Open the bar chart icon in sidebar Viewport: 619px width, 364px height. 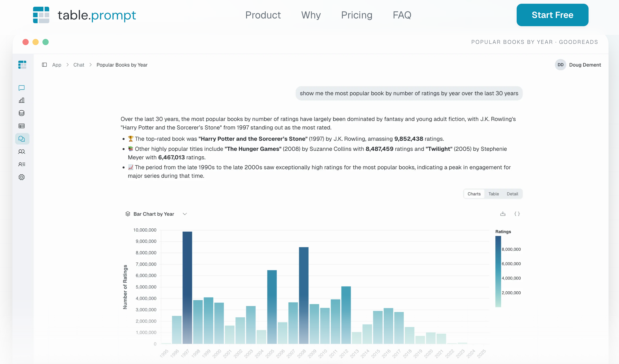point(22,100)
